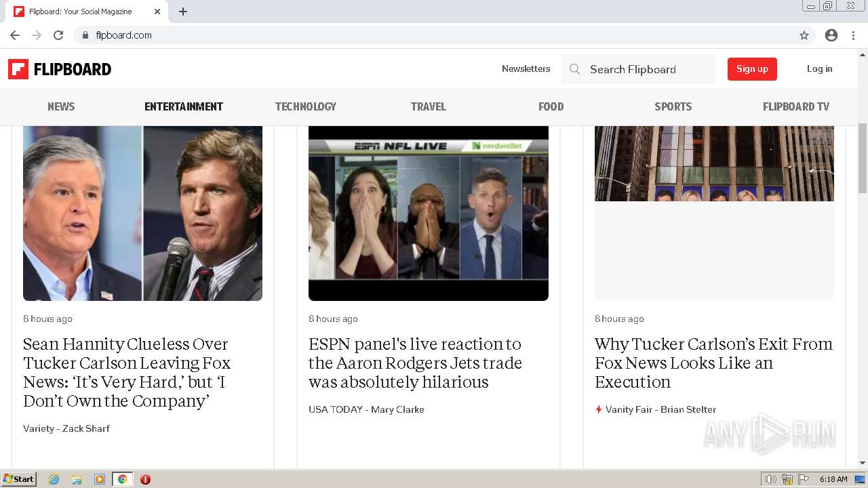
Task: Click '8 hours ago' under Fox building image
Action: coord(619,319)
